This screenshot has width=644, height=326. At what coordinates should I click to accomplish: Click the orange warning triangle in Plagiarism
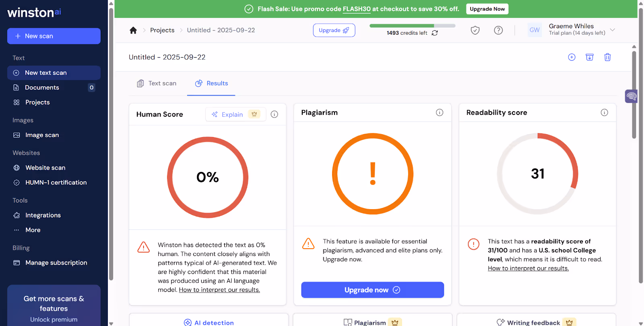click(308, 243)
